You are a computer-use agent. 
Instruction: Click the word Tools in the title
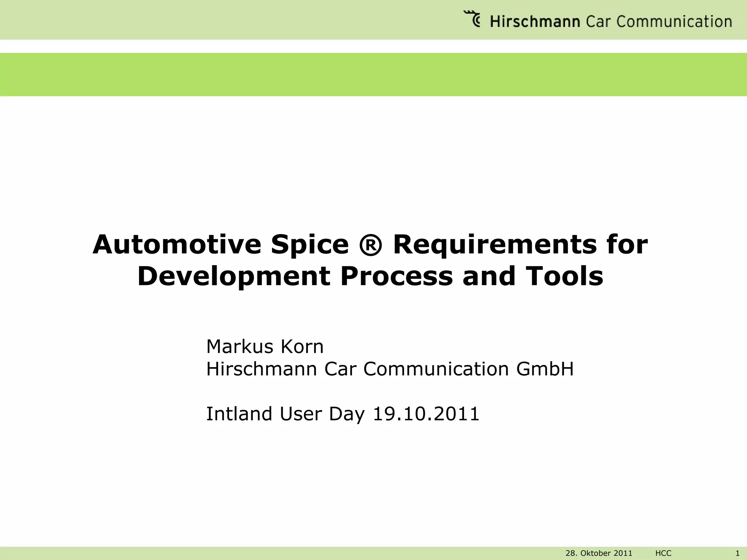click(x=564, y=276)
